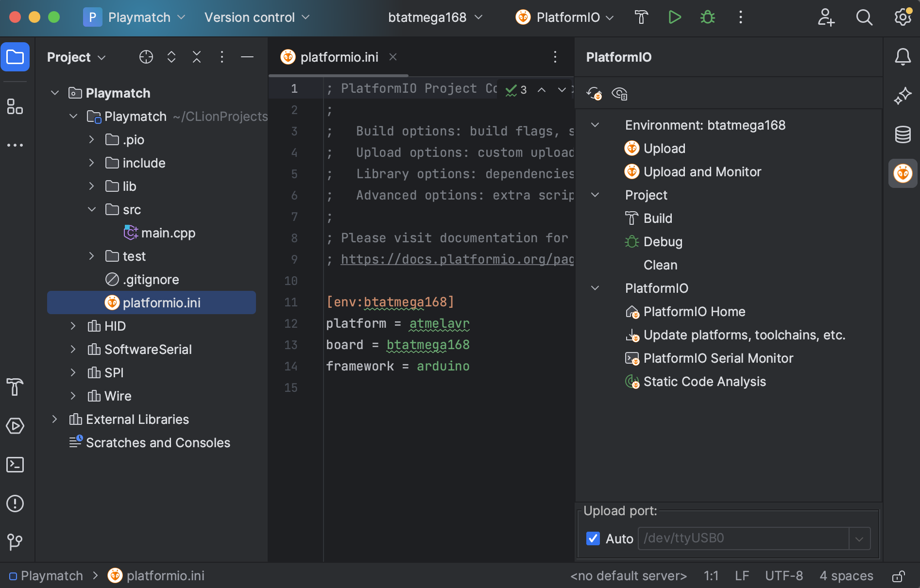Open PlatformIO Home
This screenshot has height=588, width=920.
pos(685,312)
